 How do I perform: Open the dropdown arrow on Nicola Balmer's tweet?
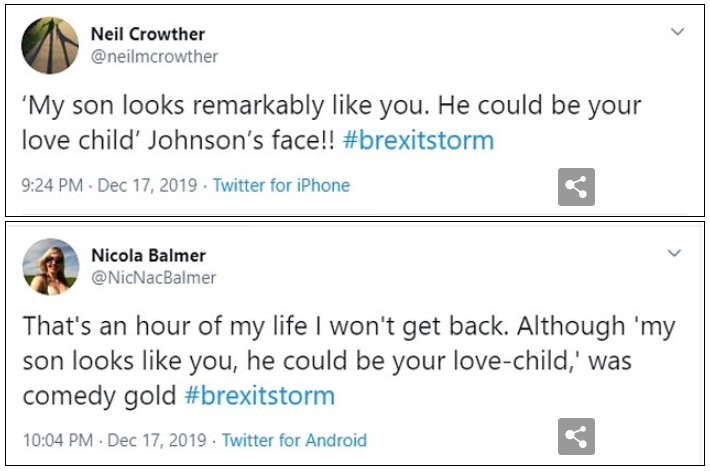(677, 254)
